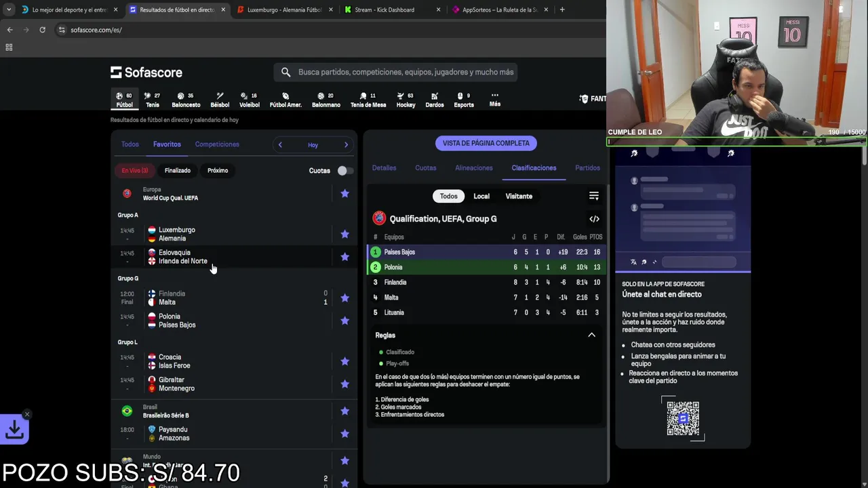Open the Alineaciones tab
Screen dimensions: 868x488
(474, 168)
